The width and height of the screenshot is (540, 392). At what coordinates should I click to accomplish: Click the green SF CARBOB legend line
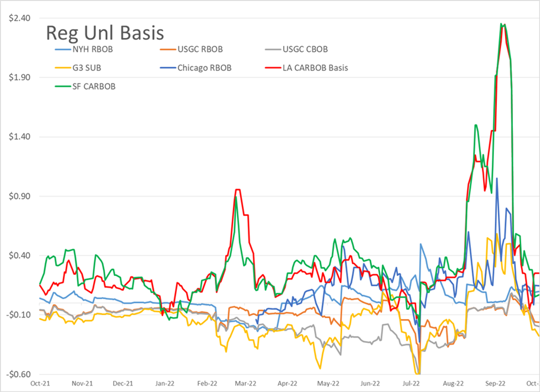[x=63, y=86]
